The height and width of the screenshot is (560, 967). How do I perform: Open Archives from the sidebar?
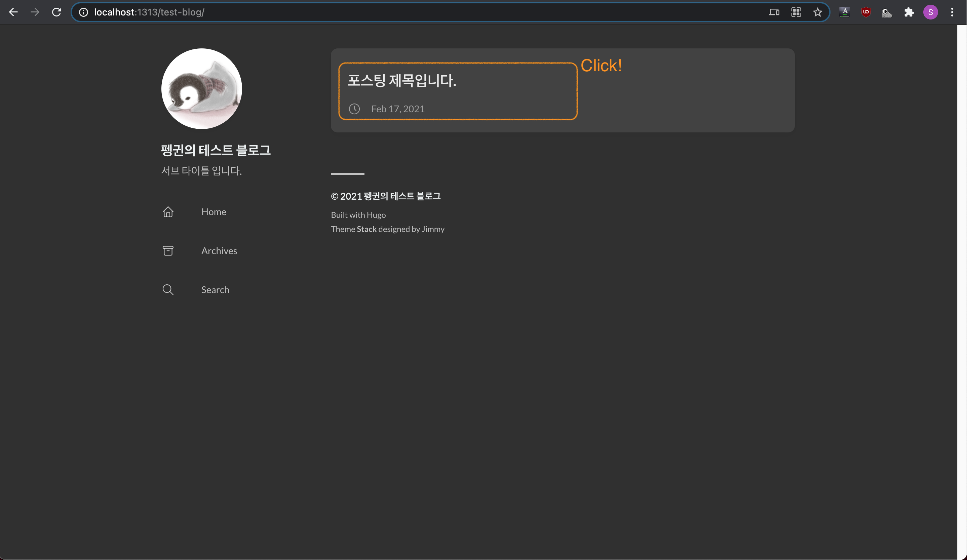[219, 251]
